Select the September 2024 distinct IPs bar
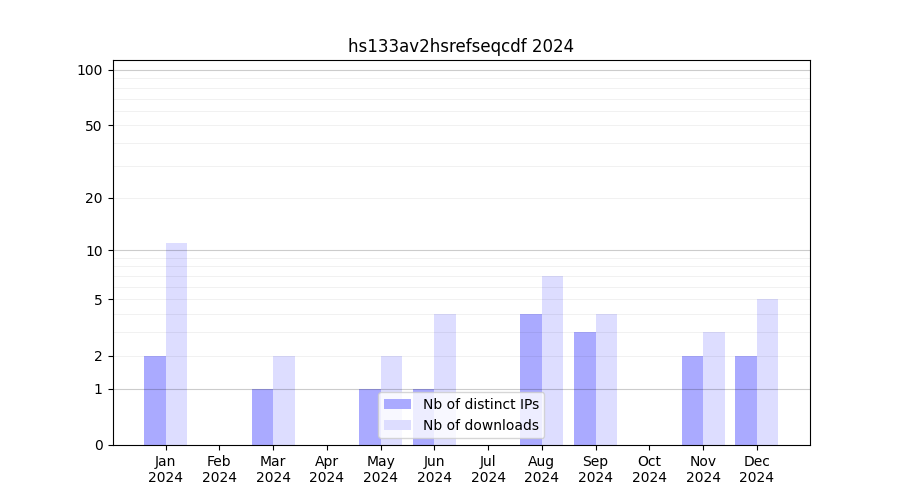The height and width of the screenshot is (500, 900). (585, 388)
